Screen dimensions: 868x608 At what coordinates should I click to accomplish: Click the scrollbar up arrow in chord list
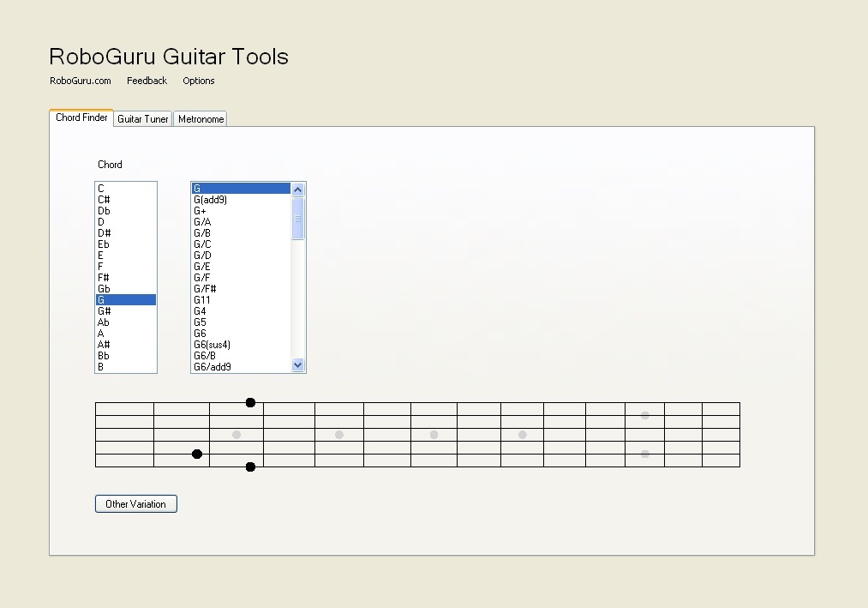[297, 188]
